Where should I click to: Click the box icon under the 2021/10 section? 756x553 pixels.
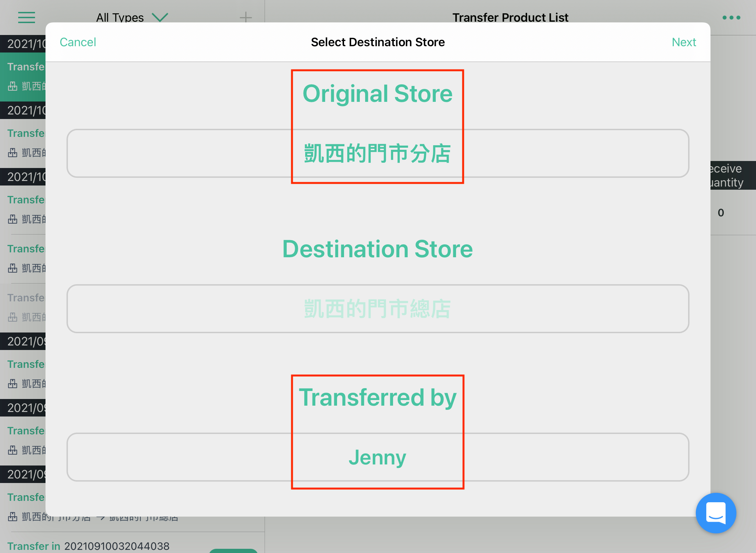coord(13,152)
